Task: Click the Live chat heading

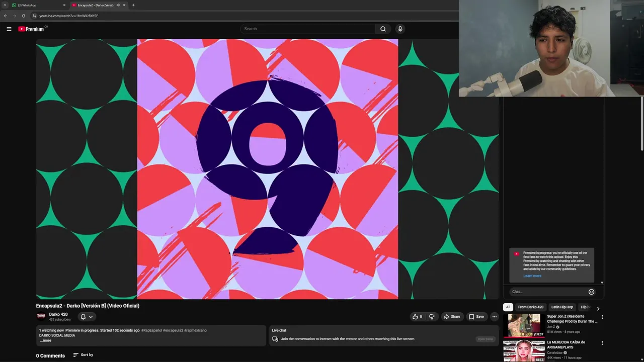Action: tap(279, 330)
